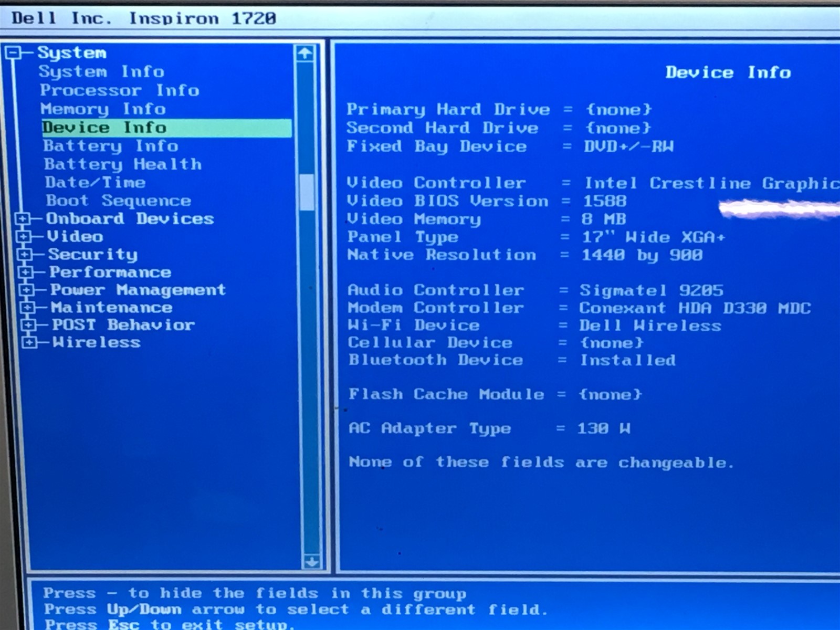This screenshot has height=630, width=840.
Task: Click the Video BIOS Version label
Action: click(447, 201)
